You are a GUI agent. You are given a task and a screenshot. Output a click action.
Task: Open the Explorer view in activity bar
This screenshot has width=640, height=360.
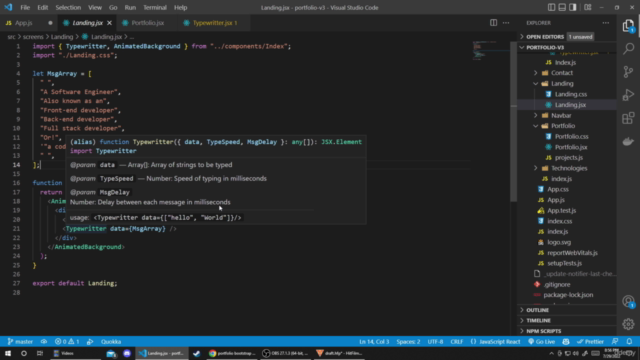tap(629, 26)
